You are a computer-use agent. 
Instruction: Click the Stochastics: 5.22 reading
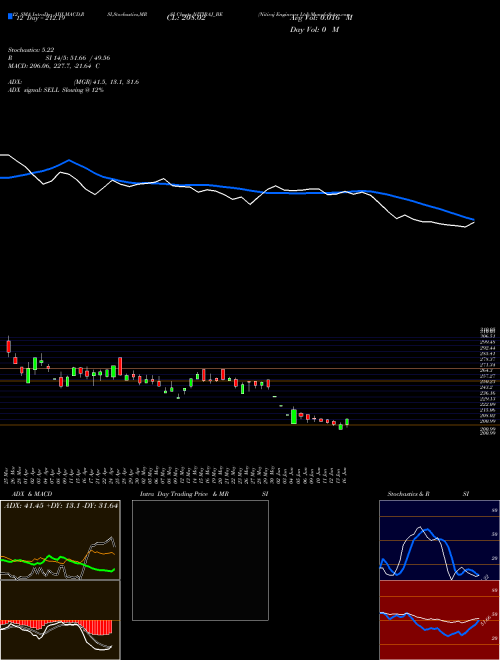(31, 50)
